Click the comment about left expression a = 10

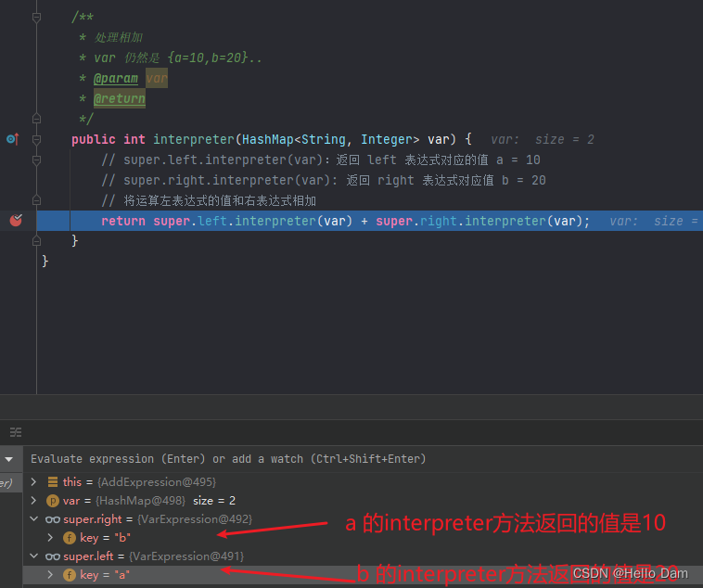coord(321,160)
